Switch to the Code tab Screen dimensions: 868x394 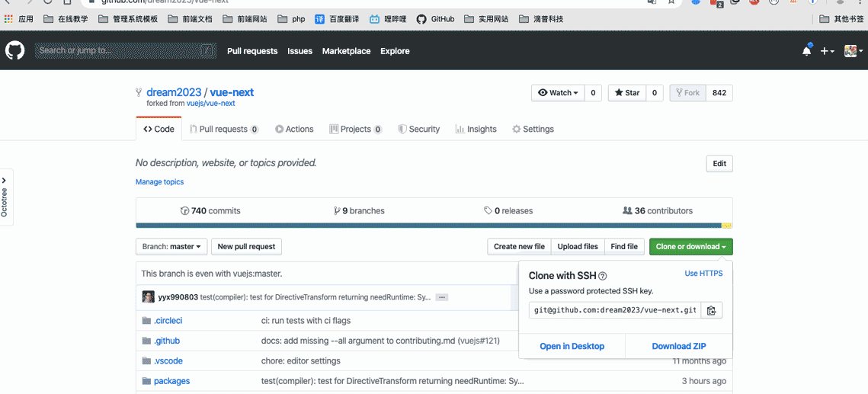pyautogui.click(x=159, y=129)
